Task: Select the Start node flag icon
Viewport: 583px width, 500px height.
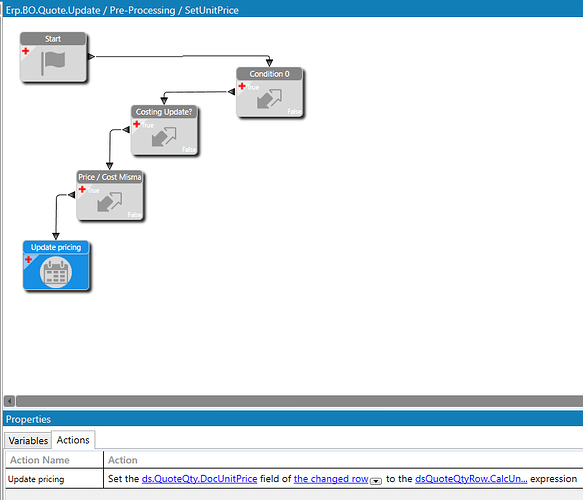Action: click(x=53, y=63)
